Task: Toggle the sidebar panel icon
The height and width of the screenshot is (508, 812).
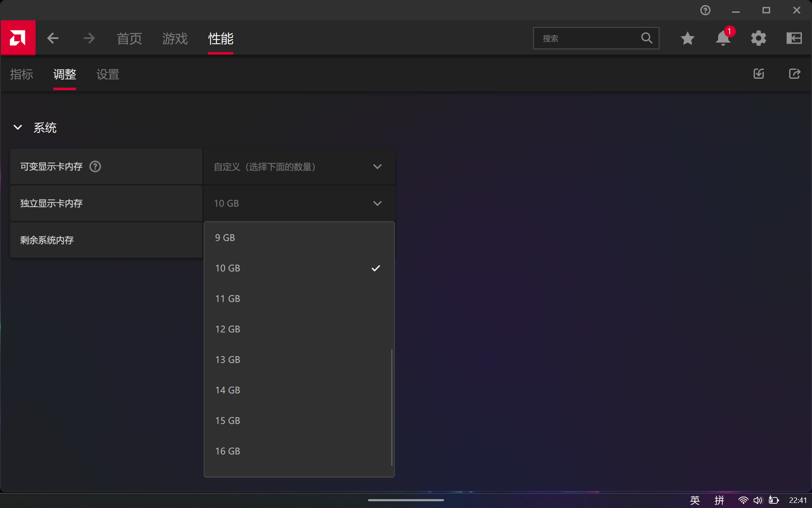Action: [x=794, y=39]
